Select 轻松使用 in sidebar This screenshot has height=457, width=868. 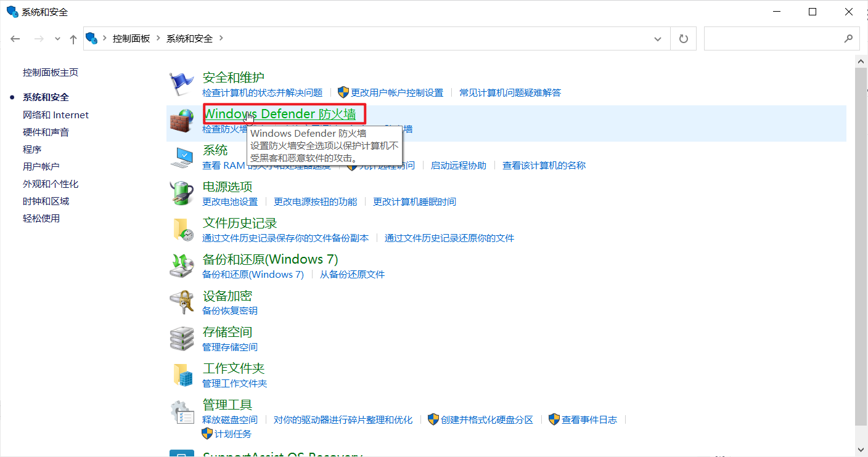coord(41,218)
